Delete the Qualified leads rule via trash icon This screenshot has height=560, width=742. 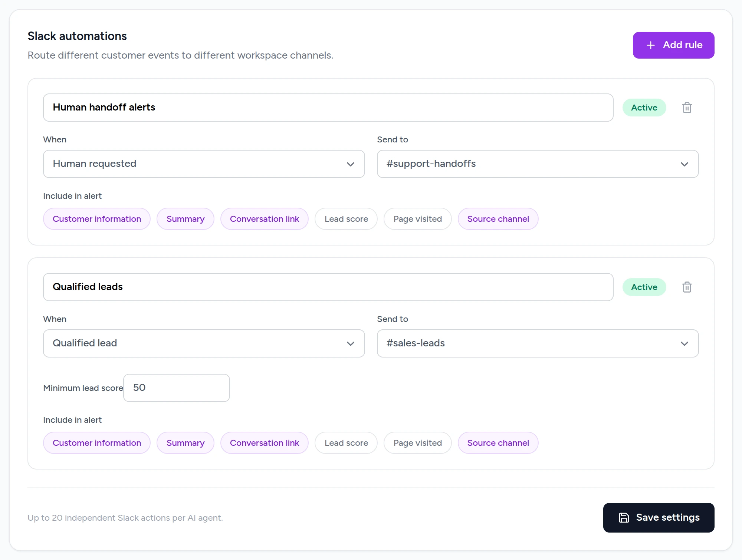[687, 287]
